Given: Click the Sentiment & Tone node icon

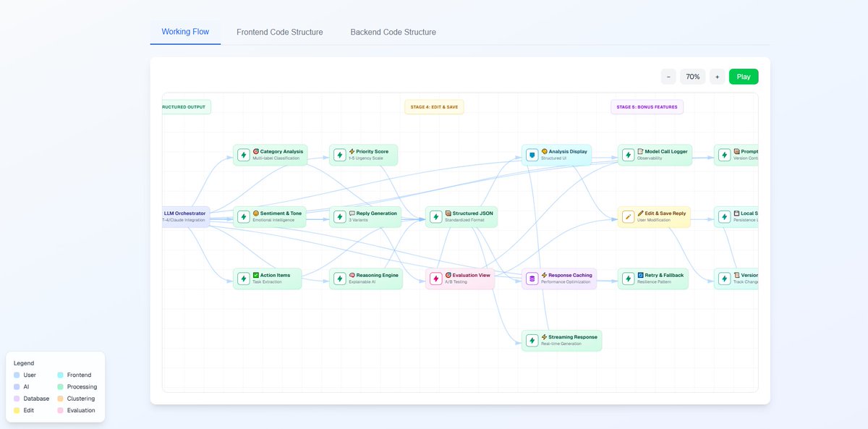Looking at the screenshot, I should click(x=243, y=216).
